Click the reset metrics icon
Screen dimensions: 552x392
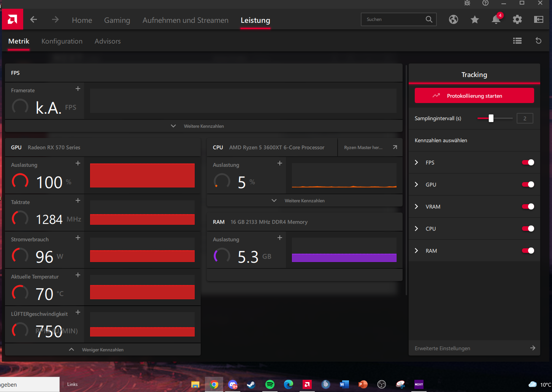point(538,41)
